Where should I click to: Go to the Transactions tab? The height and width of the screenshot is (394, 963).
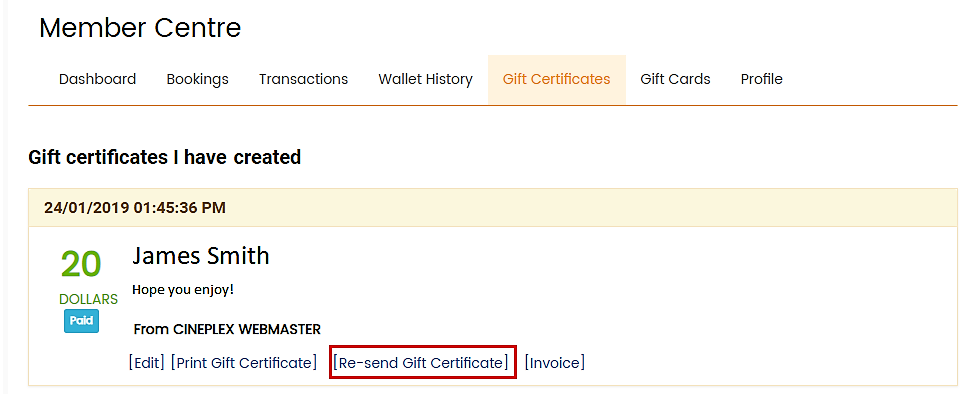click(x=303, y=79)
